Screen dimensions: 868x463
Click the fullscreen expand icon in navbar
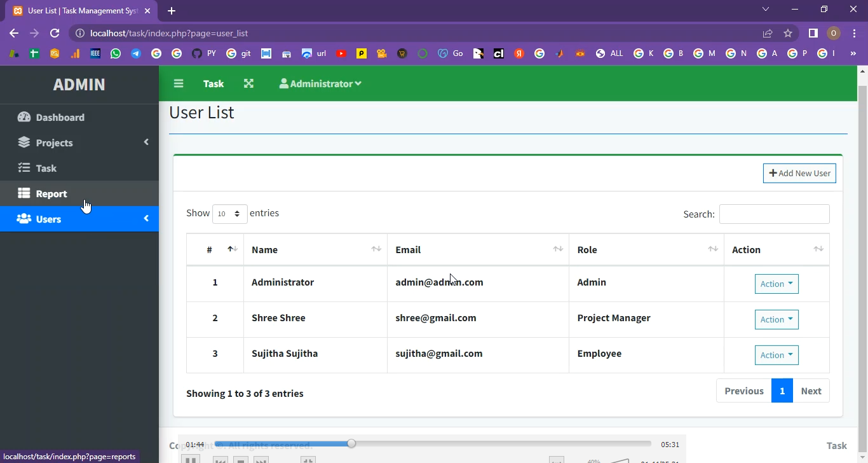point(248,84)
